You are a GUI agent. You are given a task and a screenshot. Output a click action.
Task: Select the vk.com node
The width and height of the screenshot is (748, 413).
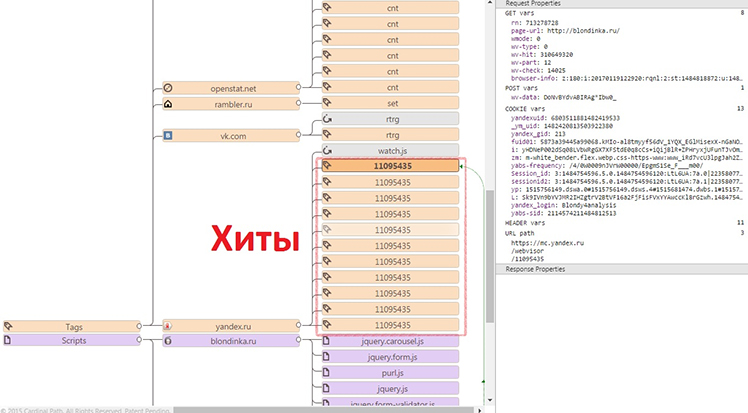pos(231,135)
